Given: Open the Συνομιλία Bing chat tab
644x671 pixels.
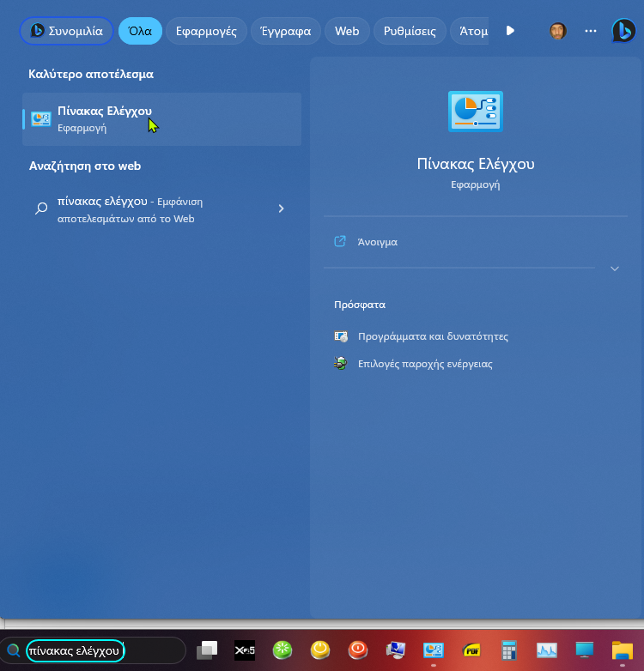Looking at the screenshot, I should click(x=66, y=31).
